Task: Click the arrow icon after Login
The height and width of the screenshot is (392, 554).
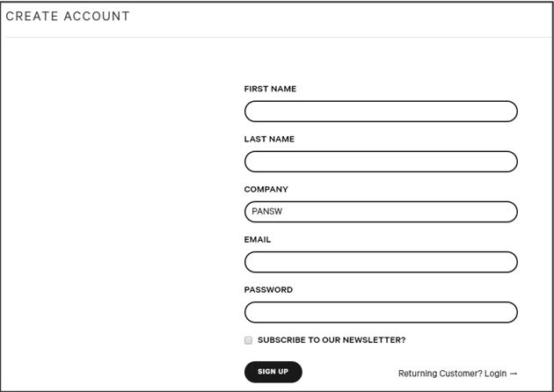Action: click(x=514, y=373)
